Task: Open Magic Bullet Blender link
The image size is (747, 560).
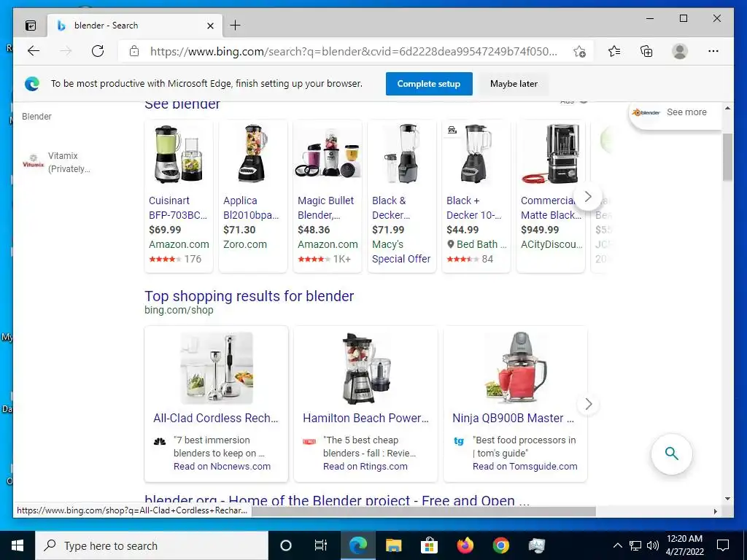Action: [x=326, y=208]
